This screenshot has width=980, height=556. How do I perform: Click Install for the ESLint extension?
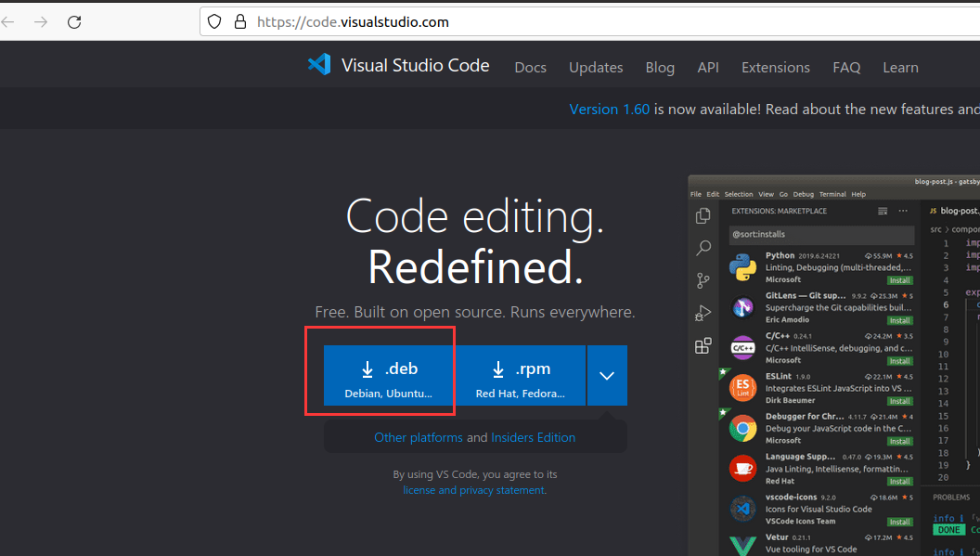pos(899,402)
